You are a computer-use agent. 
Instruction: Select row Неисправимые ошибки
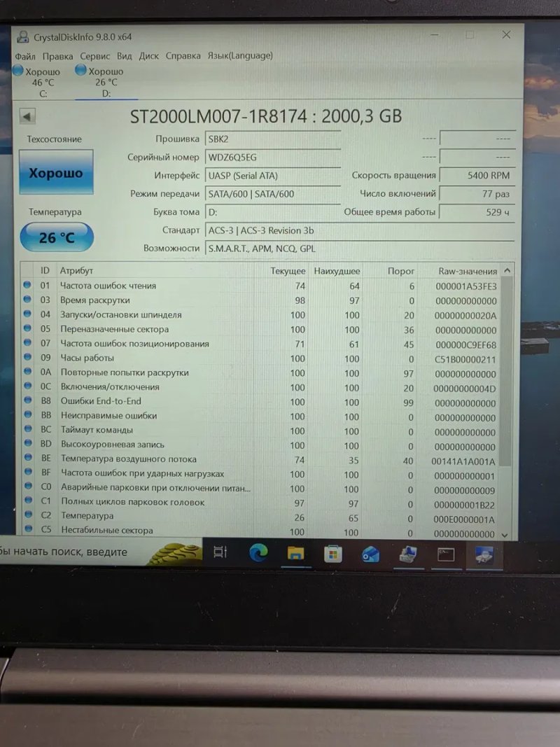(x=260, y=417)
